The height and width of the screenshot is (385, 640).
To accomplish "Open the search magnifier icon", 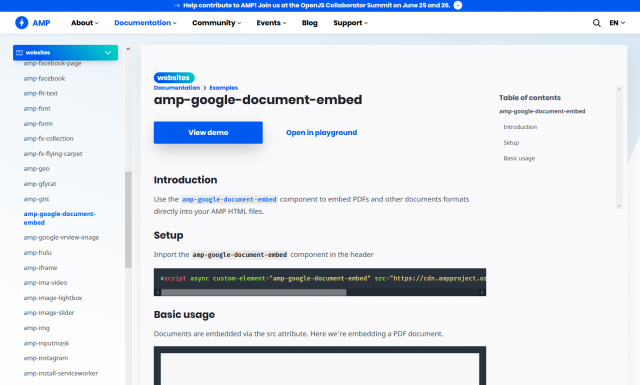I will (x=596, y=23).
